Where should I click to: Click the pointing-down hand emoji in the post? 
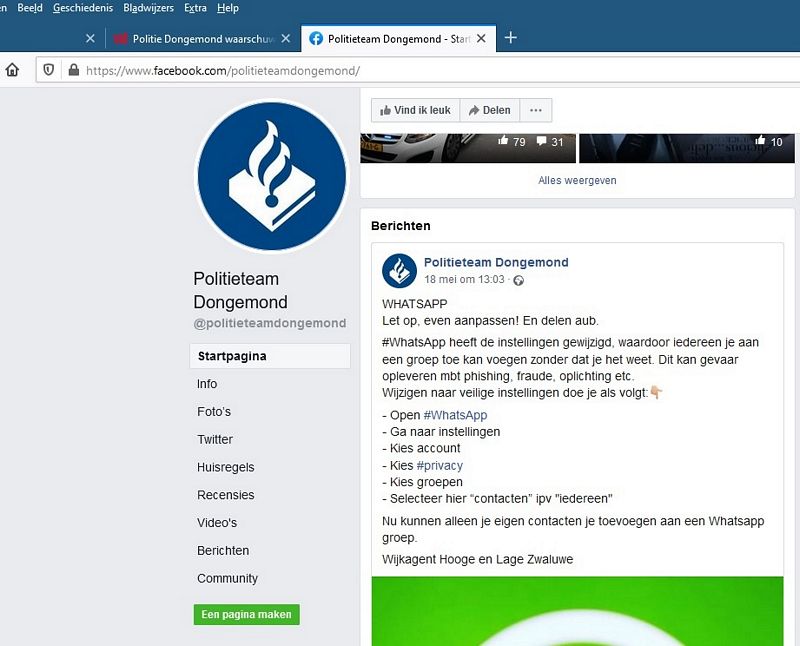[656, 392]
